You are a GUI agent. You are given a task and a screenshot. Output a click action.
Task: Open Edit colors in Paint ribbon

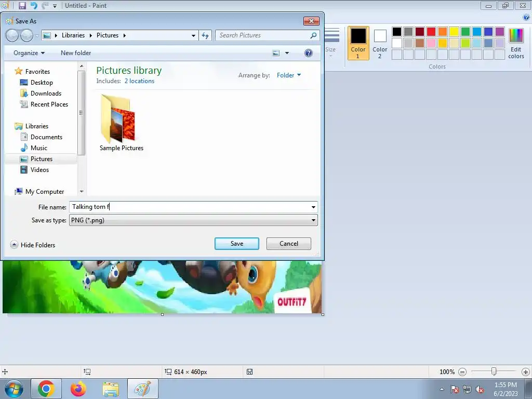tap(516, 44)
